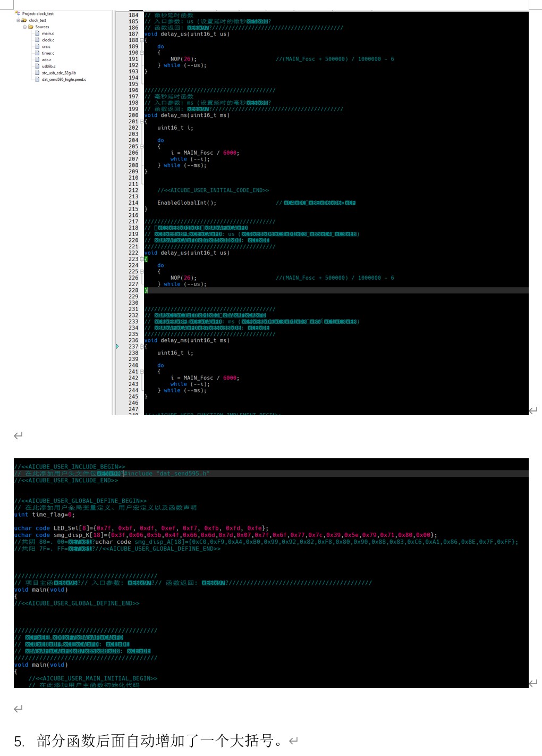Click the Sources folder icon
The height and width of the screenshot is (756, 542).
(31, 27)
